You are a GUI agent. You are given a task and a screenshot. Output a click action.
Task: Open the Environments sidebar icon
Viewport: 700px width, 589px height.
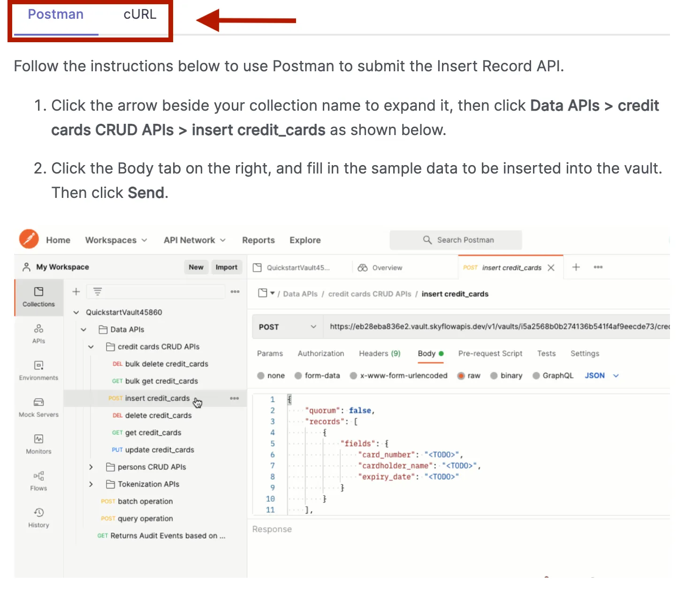tap(38, 370)
